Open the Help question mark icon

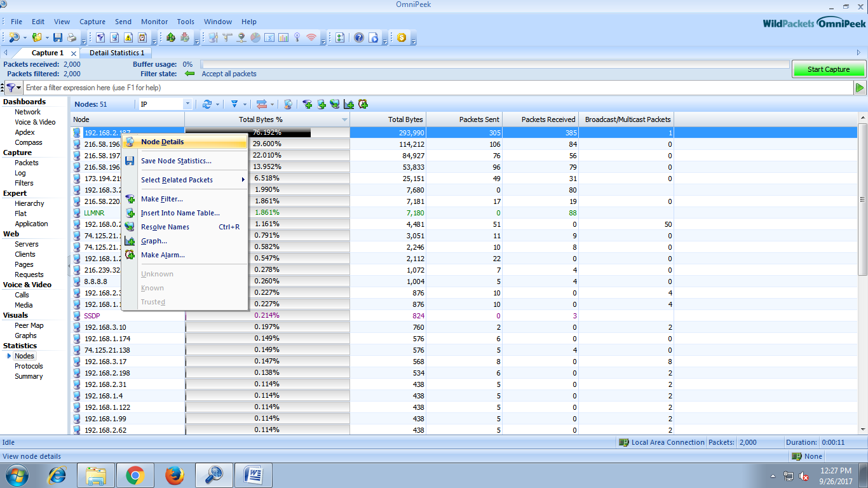click(359, 37)
